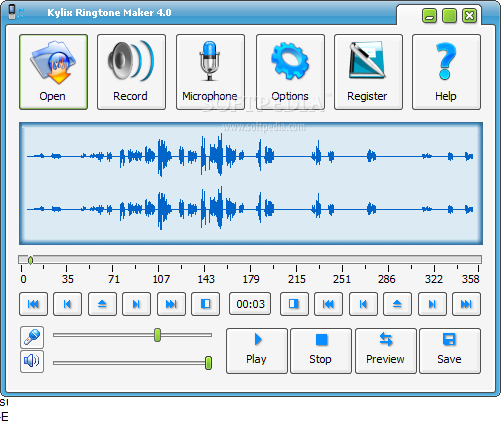The height and width of the screenshot is (424, 501).
Task: Click the 179 mark on the time ruler
Action: click(x=251, y=279)
